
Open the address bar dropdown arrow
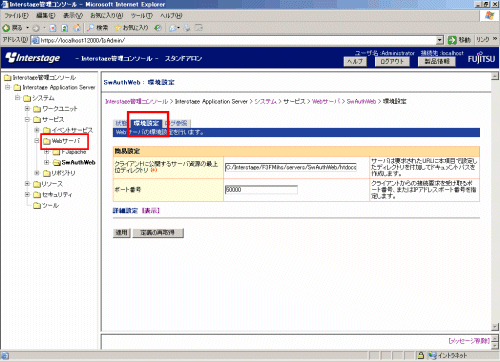pyautogui.click(x=440, y=40)
